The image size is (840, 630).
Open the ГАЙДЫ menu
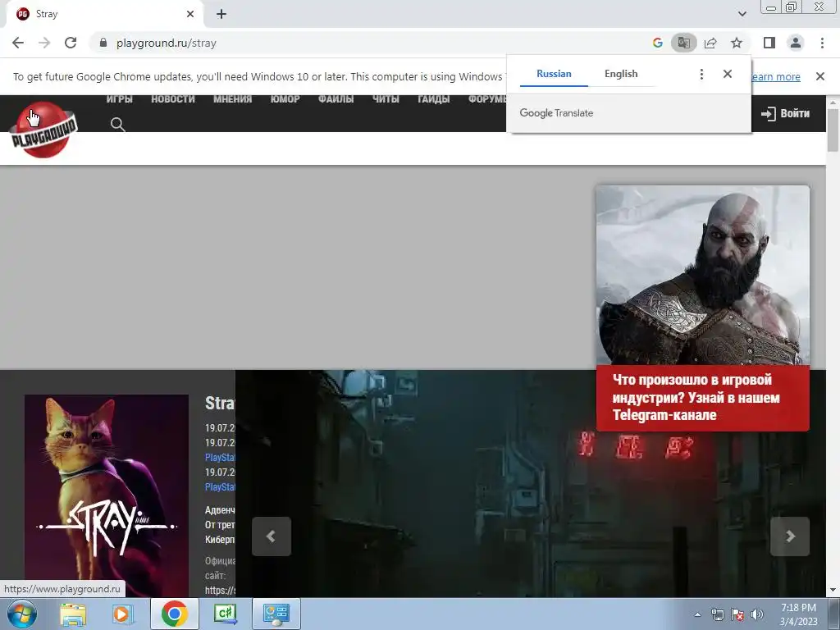pyautogui.click(x=433, y=99)
